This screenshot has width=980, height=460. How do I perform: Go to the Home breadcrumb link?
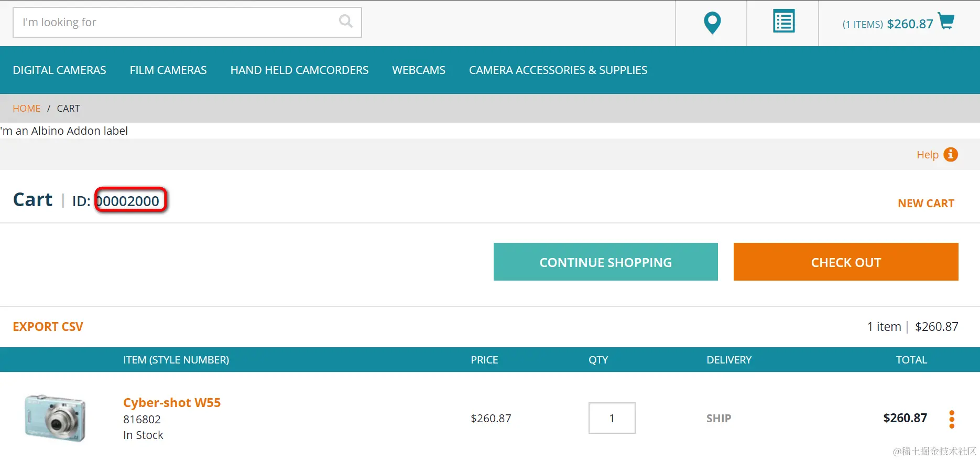pos(26,109)
